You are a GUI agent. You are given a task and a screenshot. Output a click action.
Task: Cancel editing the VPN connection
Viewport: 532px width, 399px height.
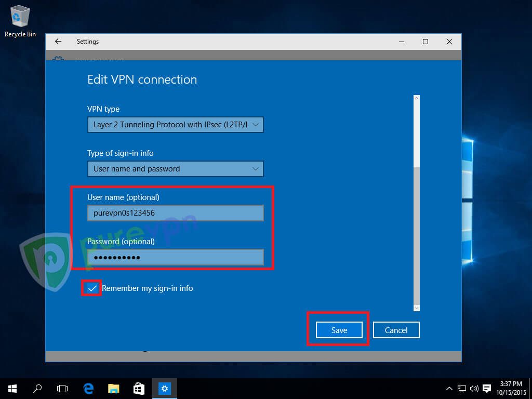coord(396,330)
